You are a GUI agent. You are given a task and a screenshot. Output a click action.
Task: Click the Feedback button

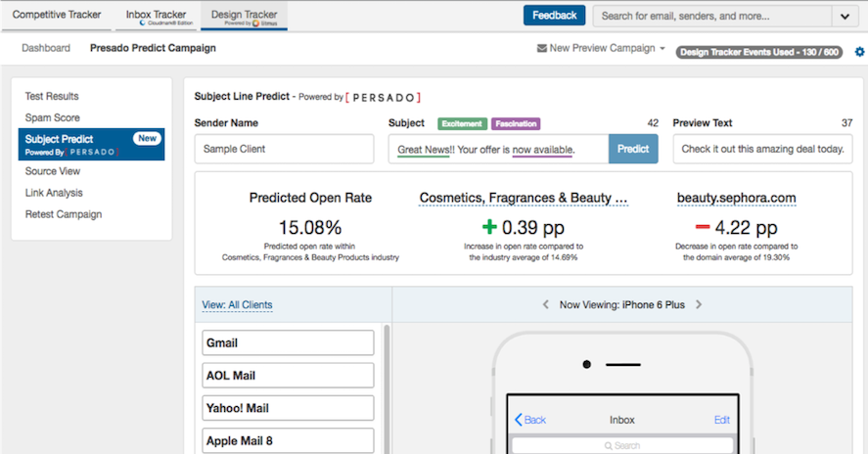coord(554,16)
